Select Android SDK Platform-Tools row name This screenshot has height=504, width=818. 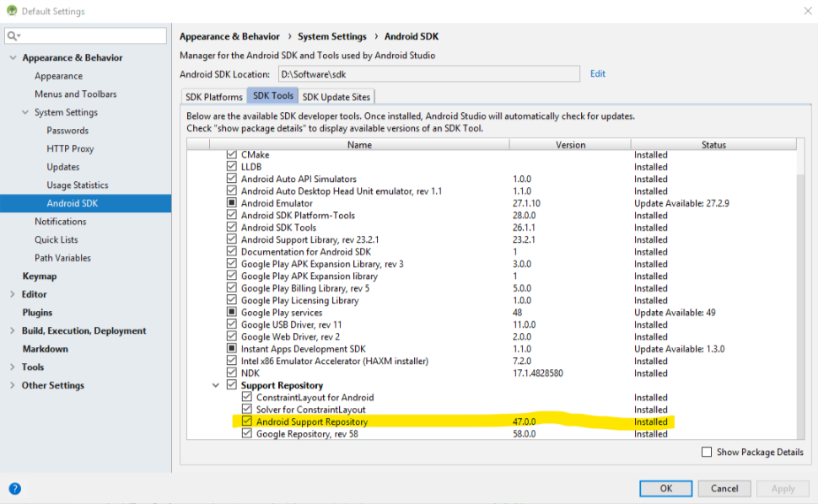tap(298, 215)
